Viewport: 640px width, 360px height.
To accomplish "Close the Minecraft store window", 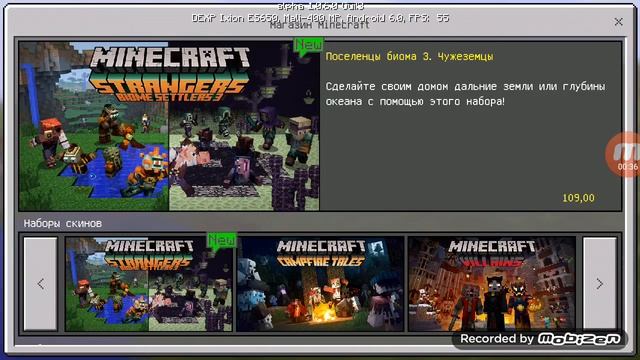I will tap(618, 22).
